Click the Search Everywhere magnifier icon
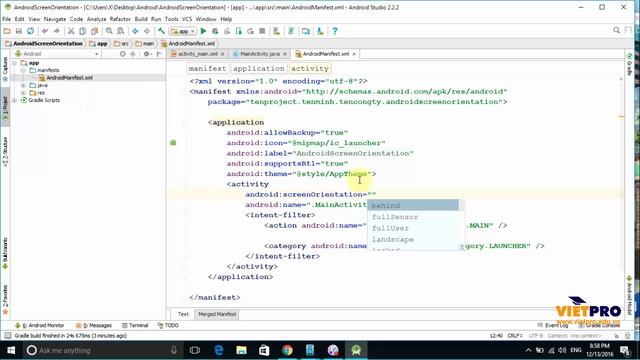This screenshot has width=640, height=360. (x=617, y=31)
